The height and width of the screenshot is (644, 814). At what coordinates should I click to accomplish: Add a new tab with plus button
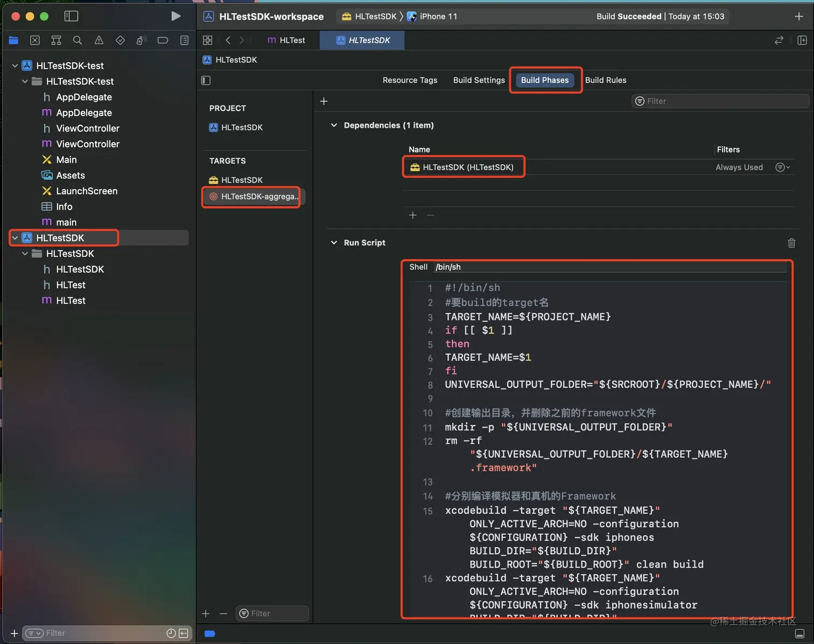click(x=799, y=17)
